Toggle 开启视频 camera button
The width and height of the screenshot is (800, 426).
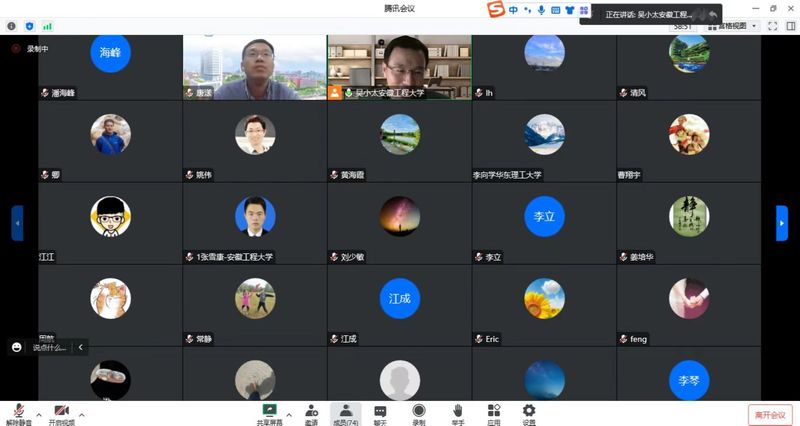[61, 412]
